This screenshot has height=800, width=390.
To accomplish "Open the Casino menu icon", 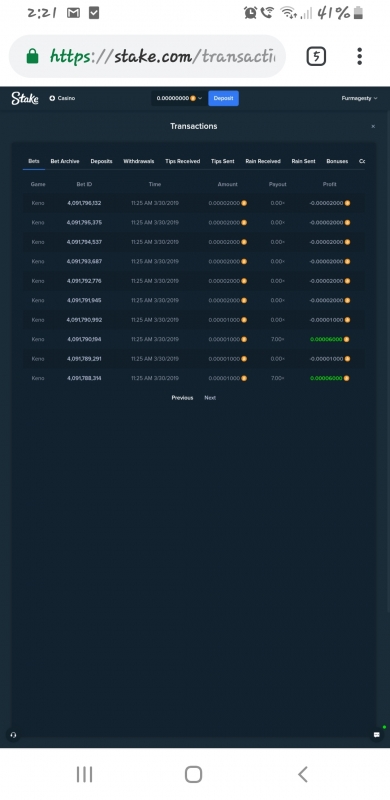I will [52, 98].
